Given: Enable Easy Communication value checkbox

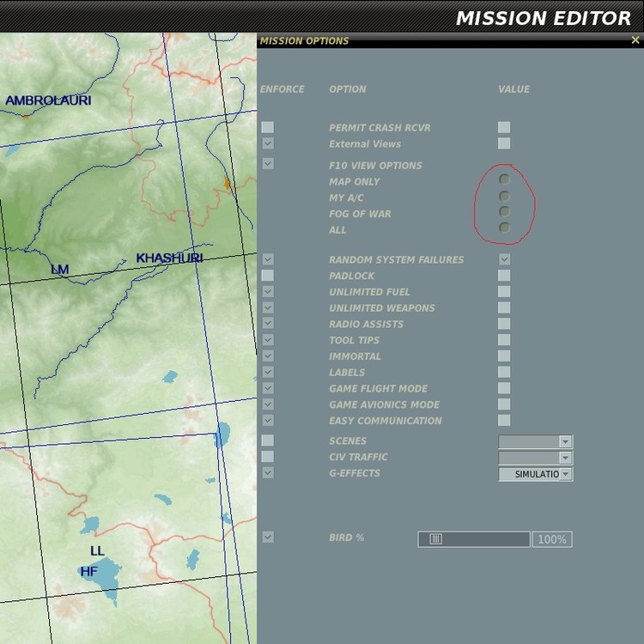Looking at the screenshot, I should pos(504,420).
